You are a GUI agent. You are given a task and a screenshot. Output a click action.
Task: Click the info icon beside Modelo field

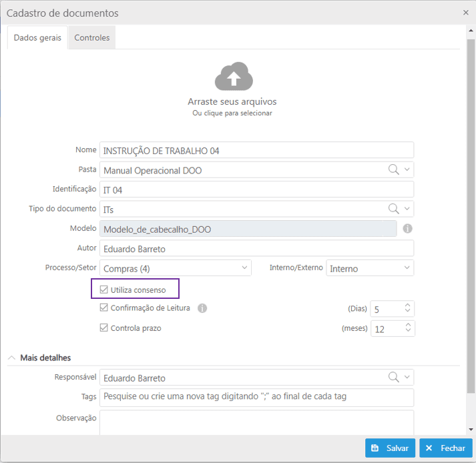[x=407, y=229]
